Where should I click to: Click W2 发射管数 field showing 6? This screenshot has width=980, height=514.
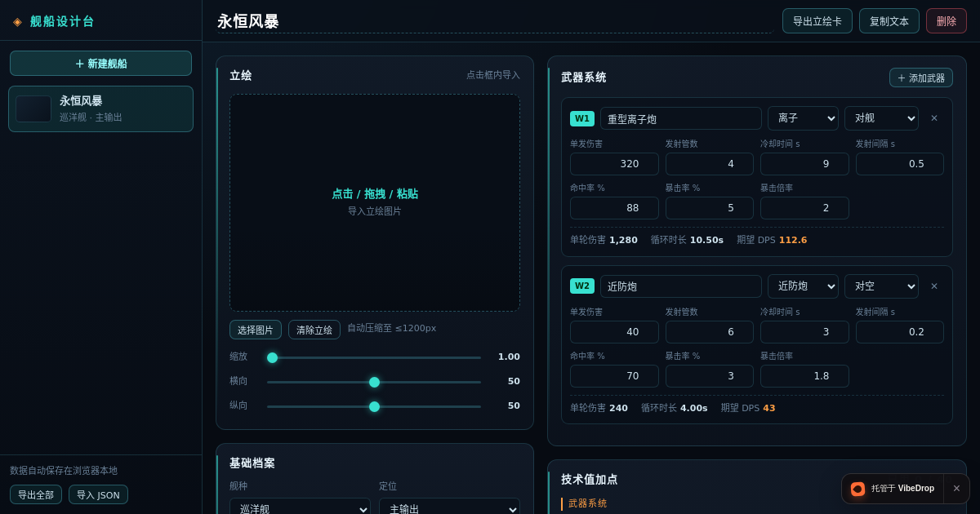(x=710, y=332)
